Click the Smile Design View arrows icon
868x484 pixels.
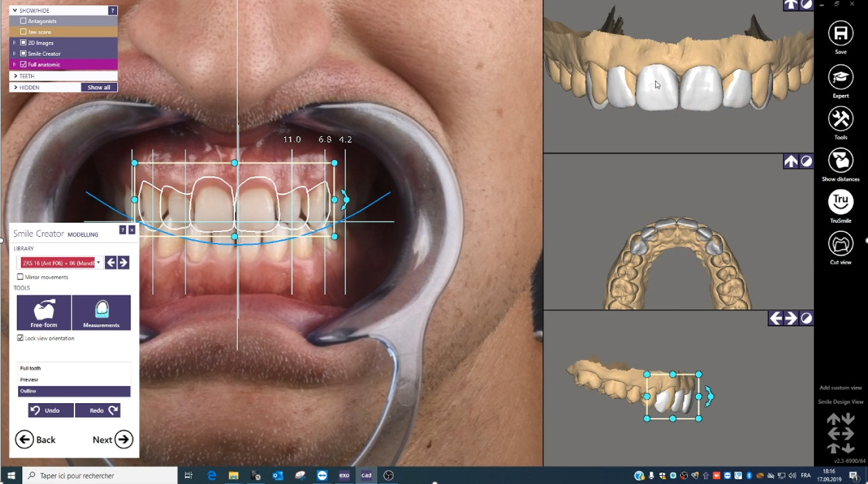(840, 434)
